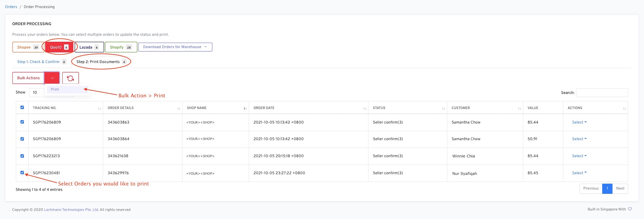This screenshot has height=219, width=644.
Task: Expand the Bulk Actions dropdown arrow
Action: pyautogui.click(x=52, y=78)
